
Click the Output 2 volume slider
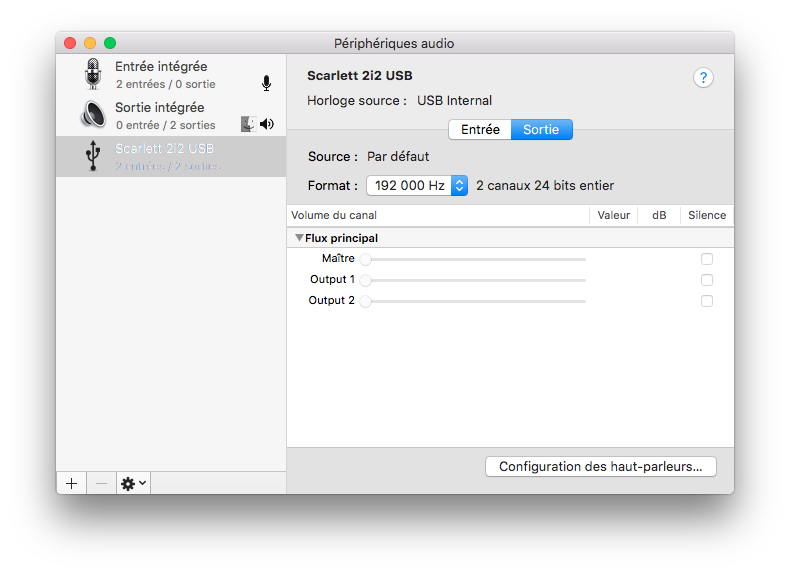click(x=474, y=301)
